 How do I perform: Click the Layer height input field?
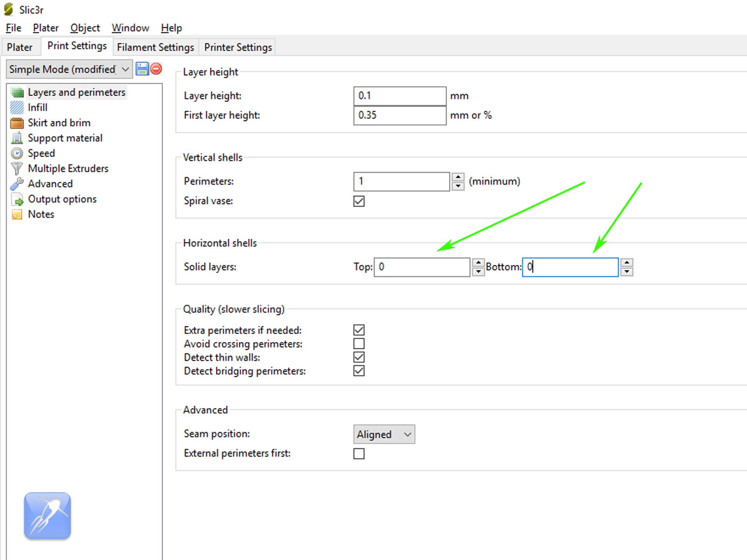click(x=399, y=96)
